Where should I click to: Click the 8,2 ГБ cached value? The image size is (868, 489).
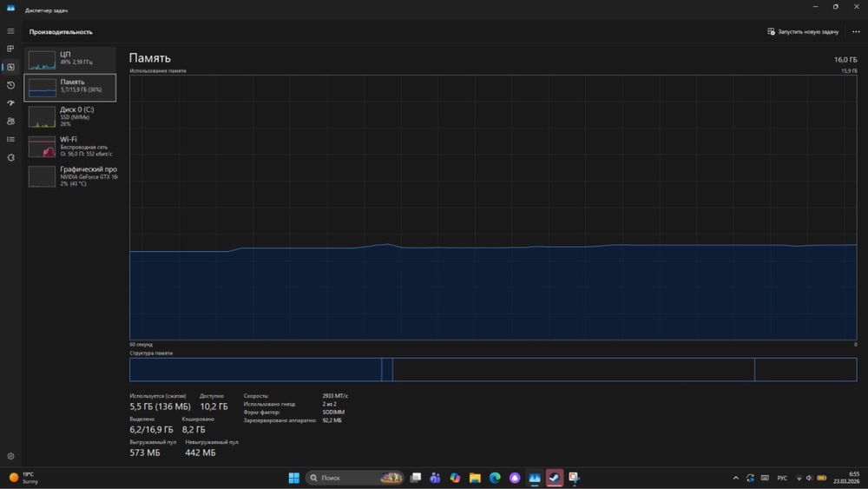pos(194,429)
